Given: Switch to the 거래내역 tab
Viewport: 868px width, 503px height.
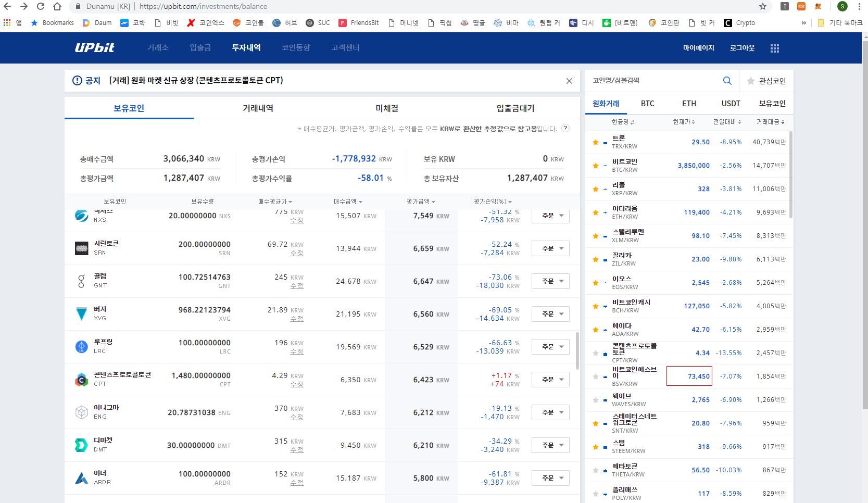Looking at the screenshot, I should (x=258, y=108).
